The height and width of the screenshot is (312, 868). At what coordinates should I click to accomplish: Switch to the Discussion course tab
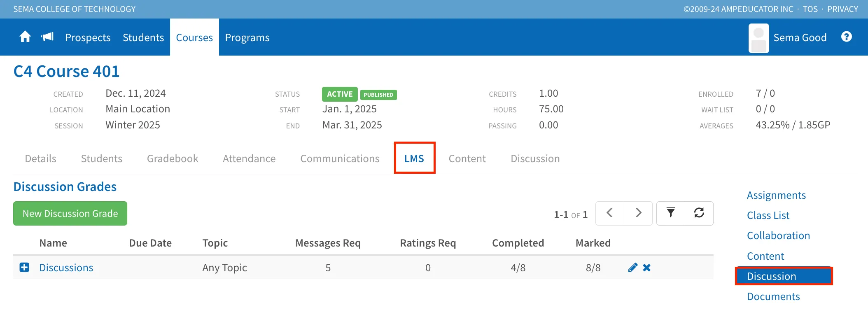[x=535, y=158]
